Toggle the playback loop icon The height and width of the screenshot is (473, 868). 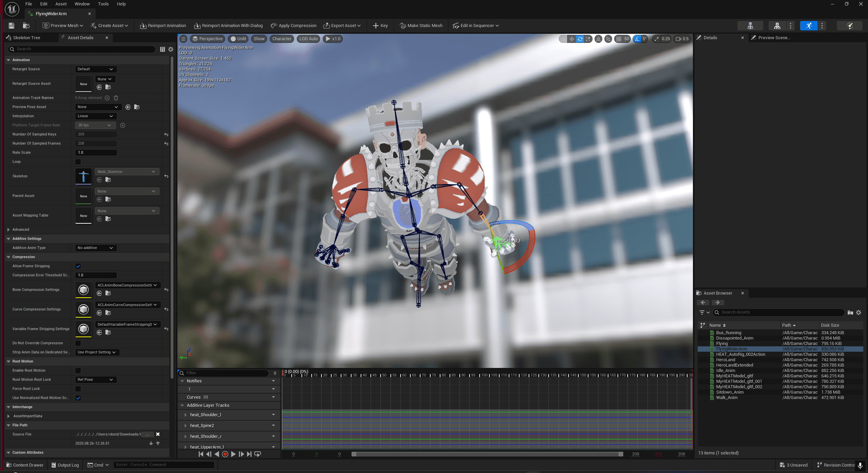[x=257, y=454]
